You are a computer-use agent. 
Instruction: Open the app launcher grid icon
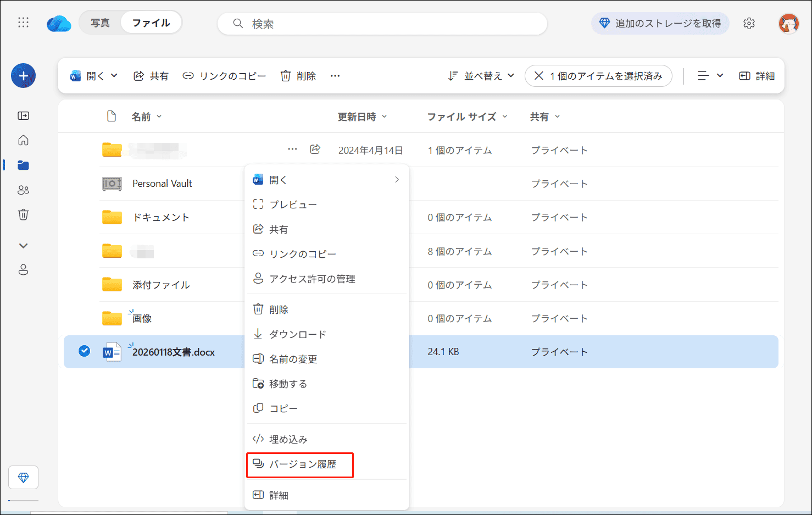coord(23,23)
